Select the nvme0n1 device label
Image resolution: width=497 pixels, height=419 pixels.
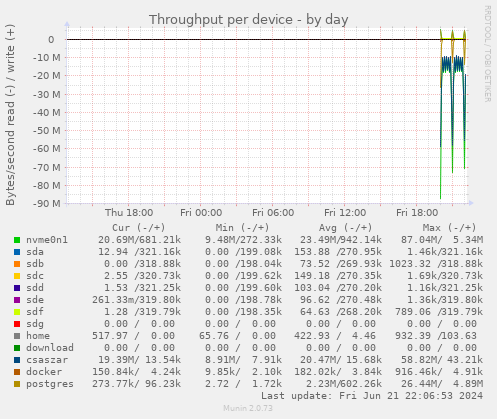(x=47, y=240)
